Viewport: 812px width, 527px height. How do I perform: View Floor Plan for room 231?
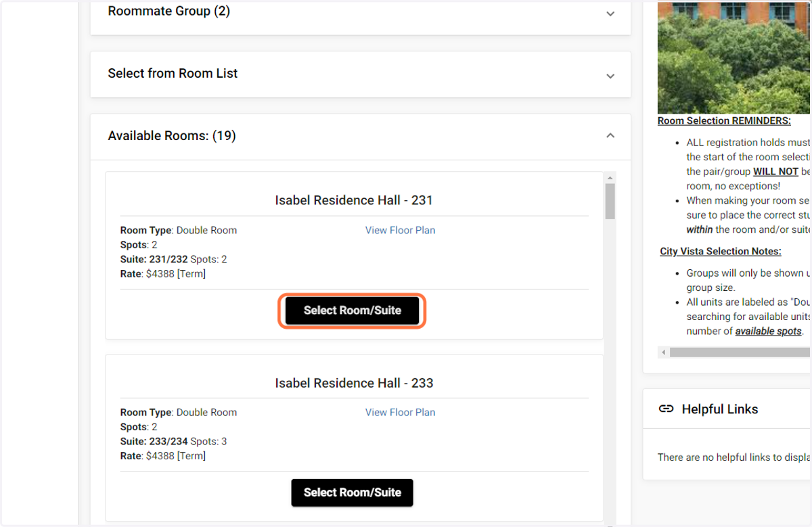[x=401, y=230]
